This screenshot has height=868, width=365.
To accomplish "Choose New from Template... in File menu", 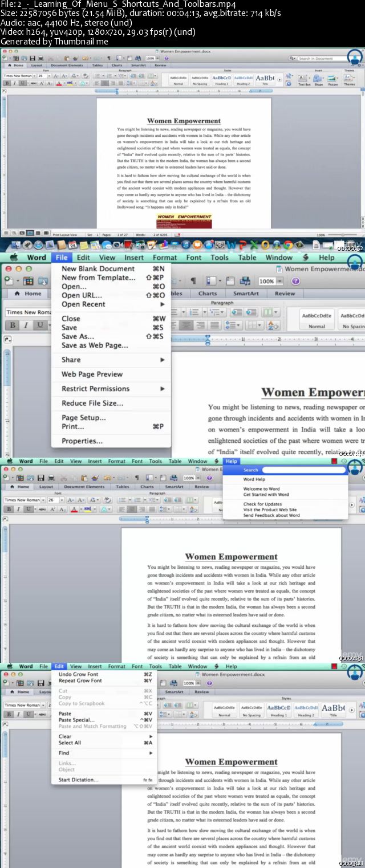I will click(x=112, y=278).
